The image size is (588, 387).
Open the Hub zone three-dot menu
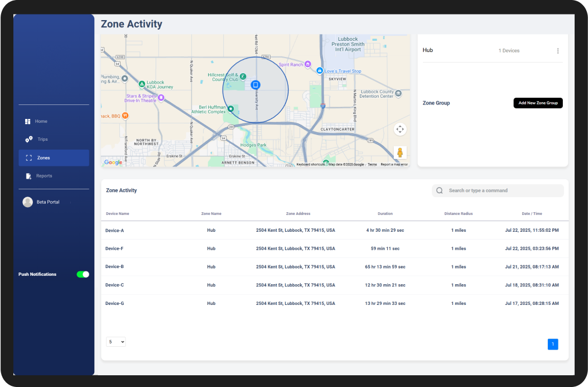(558, 51)
